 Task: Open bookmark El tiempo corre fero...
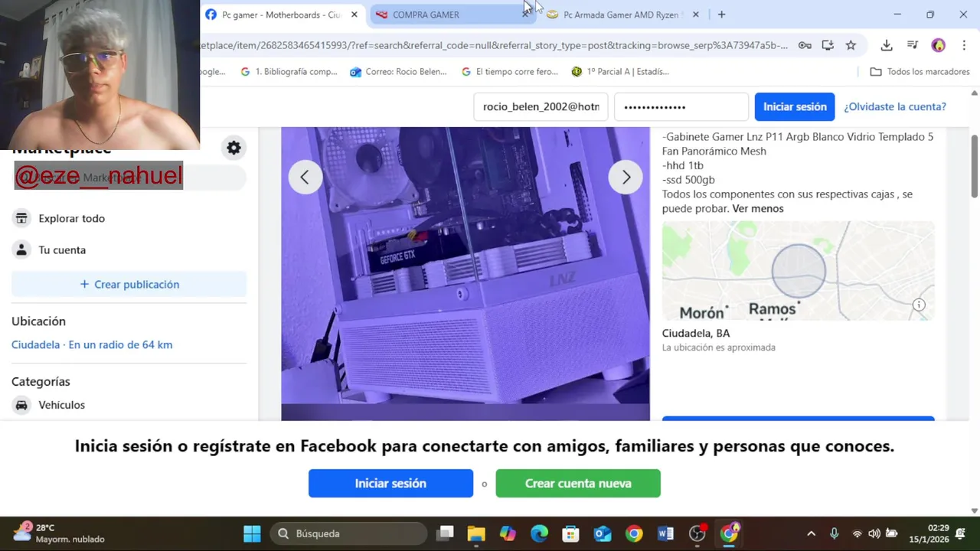click(x=510, y=71)
